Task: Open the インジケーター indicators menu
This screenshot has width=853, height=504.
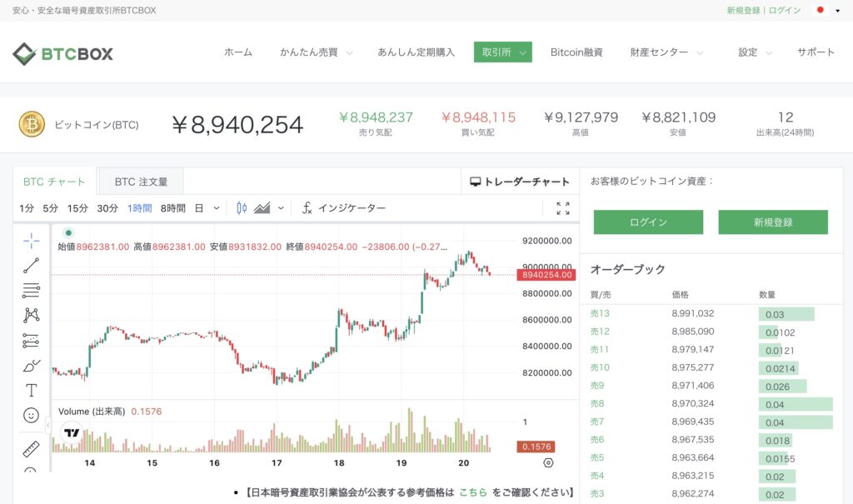Action: pyautogui.click(x=344, y=208)
